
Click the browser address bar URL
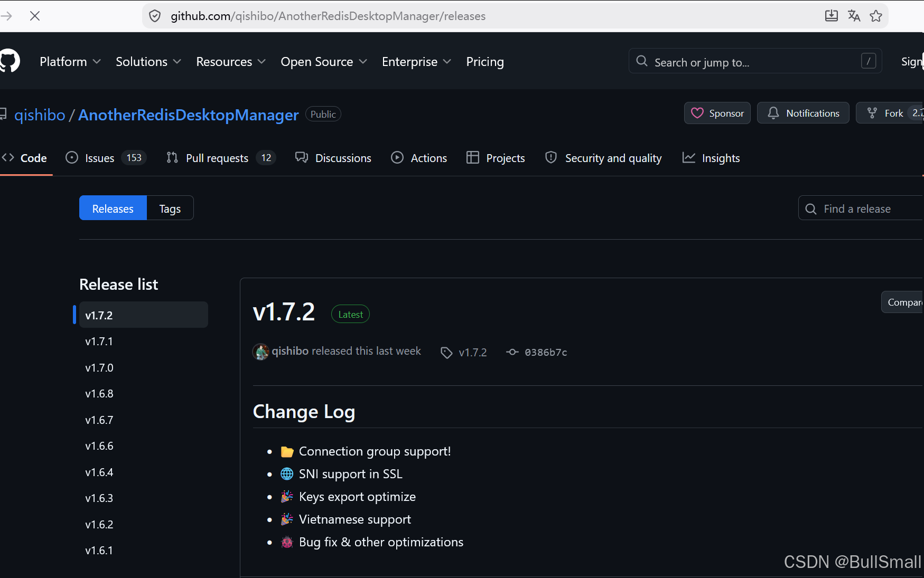point(328,16)
